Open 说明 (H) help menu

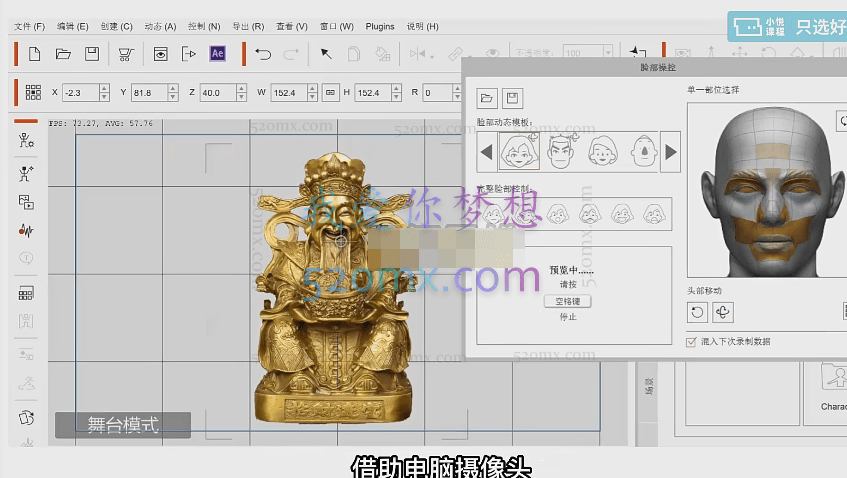(x=422, y=26)
